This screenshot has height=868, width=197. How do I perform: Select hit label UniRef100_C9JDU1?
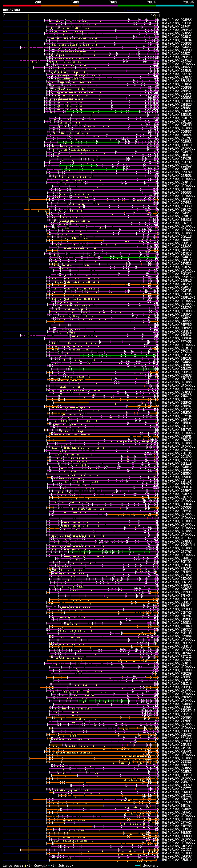click(x=176, y=71)
